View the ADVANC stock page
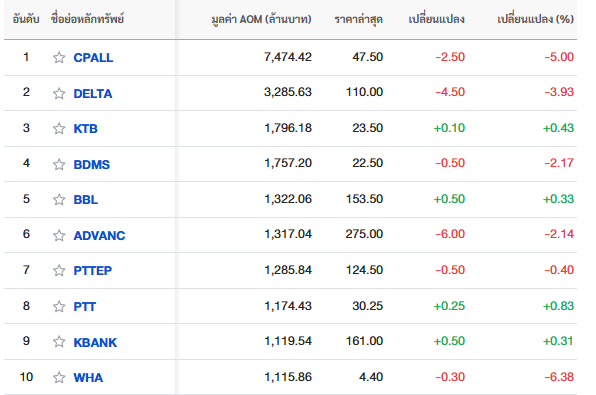This screenshot has height=395, width=596. 99,235
